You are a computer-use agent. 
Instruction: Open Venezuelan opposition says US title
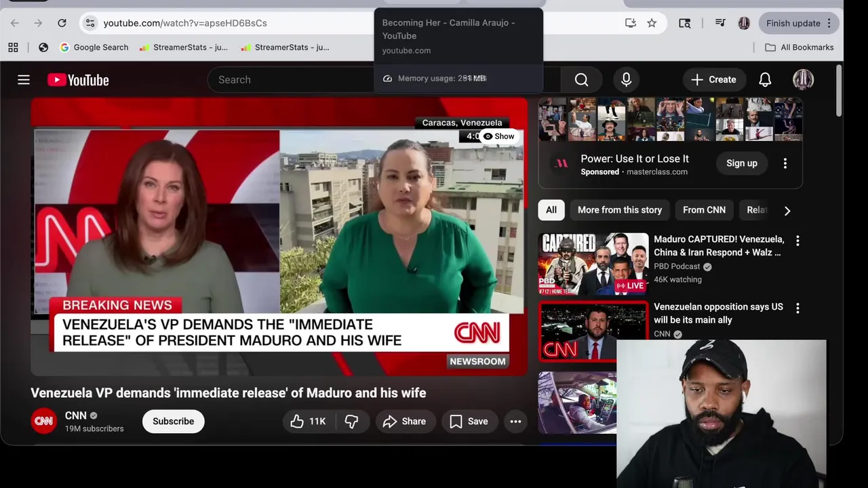coord(718,313)
